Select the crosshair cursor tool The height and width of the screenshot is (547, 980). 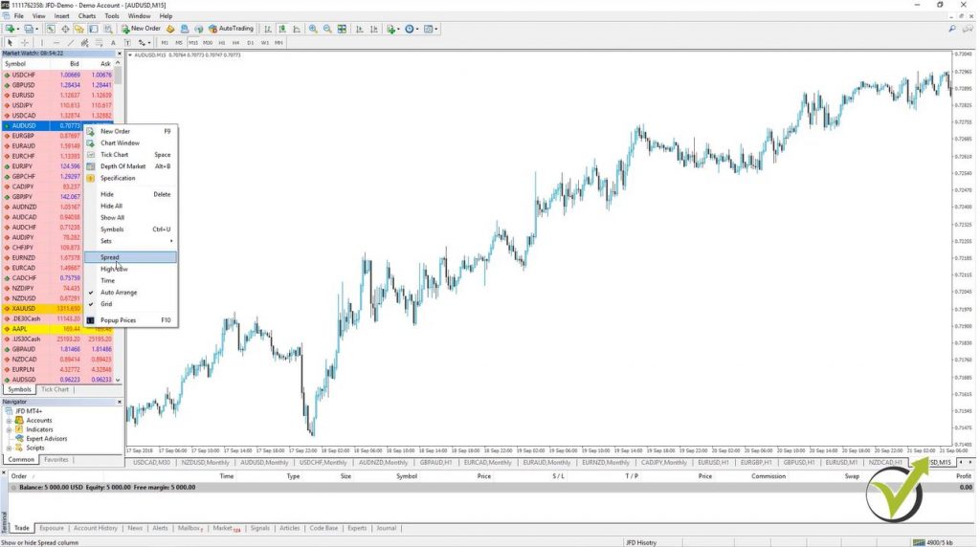[x=23, y=43]
